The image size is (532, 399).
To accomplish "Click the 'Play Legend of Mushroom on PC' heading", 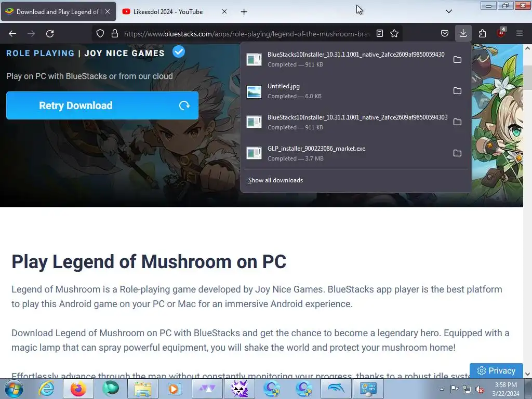I will point(149,262).
